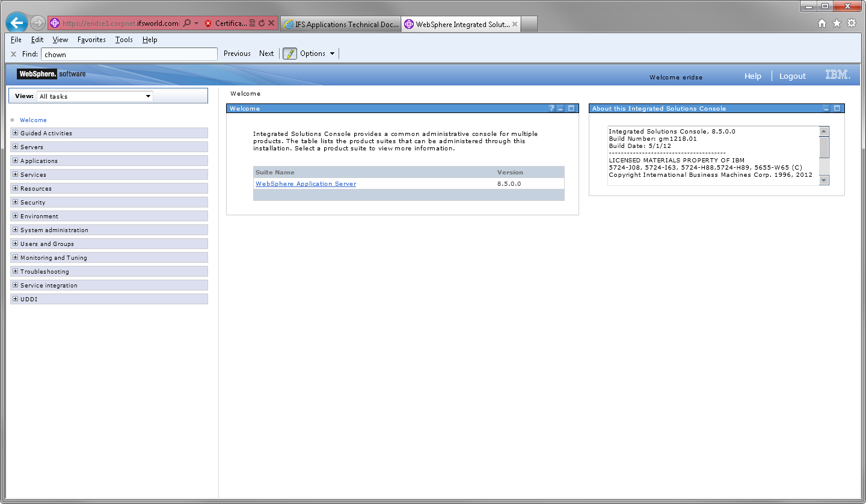Click the Favorites star icon

pos(837,22)
